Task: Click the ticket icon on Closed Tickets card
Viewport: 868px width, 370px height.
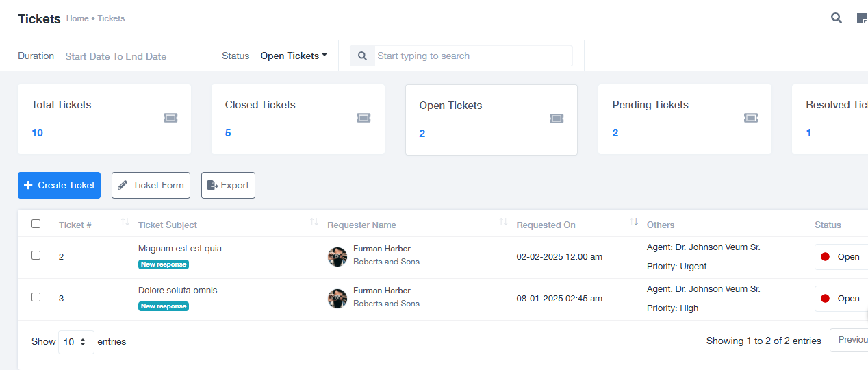Action: [x=363, y=118]
